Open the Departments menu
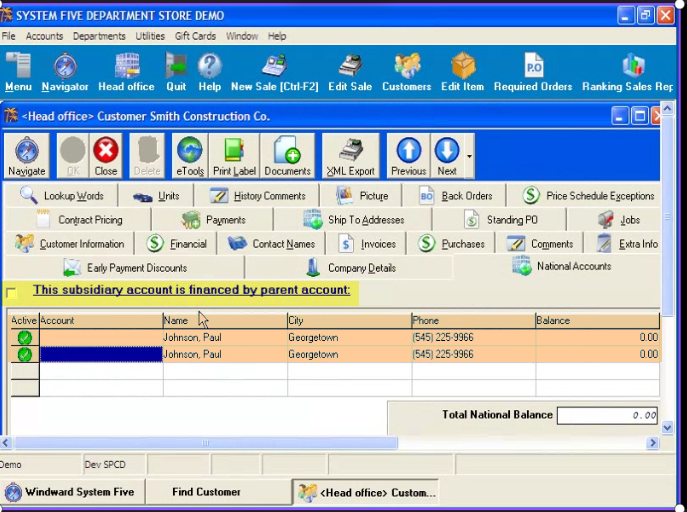687x512 pixels. [99, 36]
